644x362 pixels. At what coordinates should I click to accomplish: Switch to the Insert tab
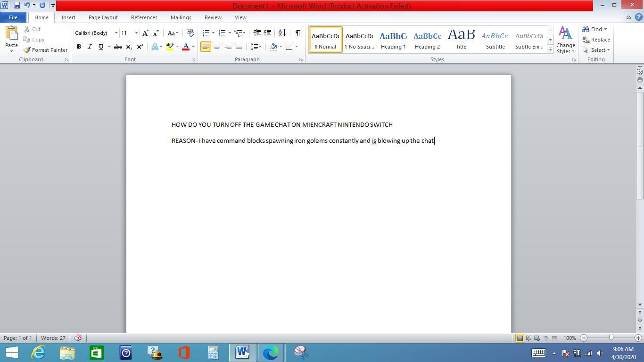pos(68,17)
